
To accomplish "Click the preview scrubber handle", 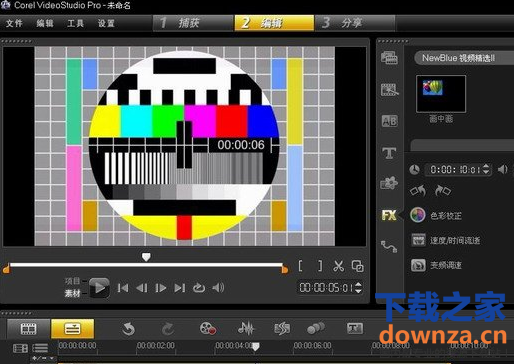I will (x=146, y=257).
